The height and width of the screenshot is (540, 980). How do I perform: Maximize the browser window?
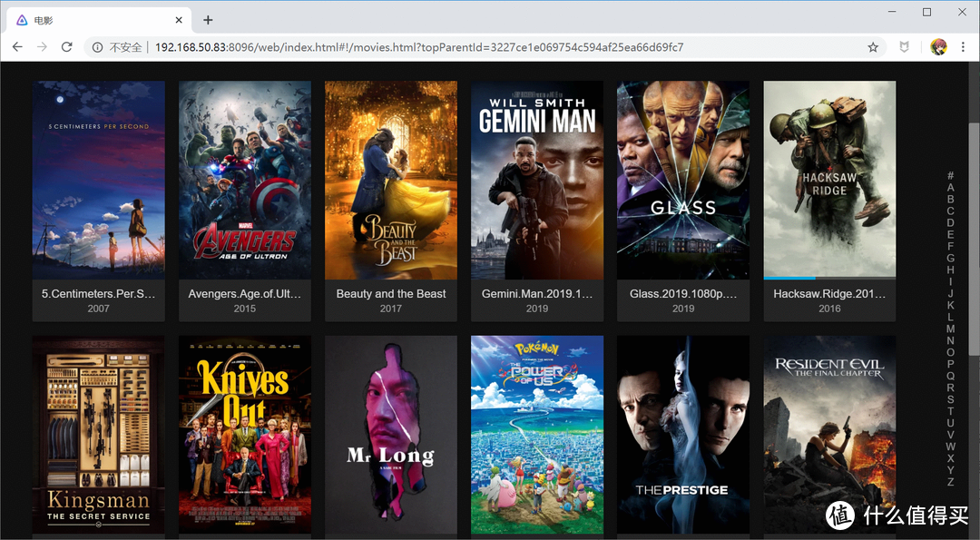[x=926, y=12]
